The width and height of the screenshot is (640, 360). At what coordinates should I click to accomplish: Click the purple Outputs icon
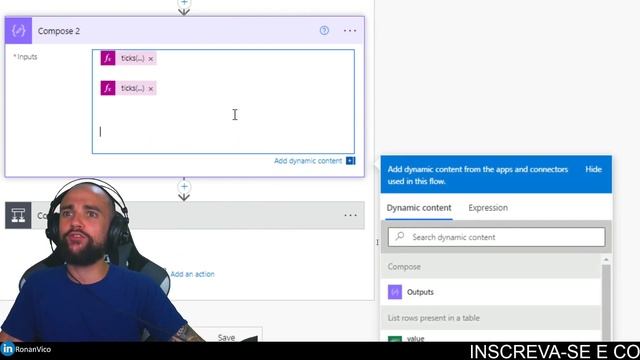pyautogui.click(x=395, y=292)
